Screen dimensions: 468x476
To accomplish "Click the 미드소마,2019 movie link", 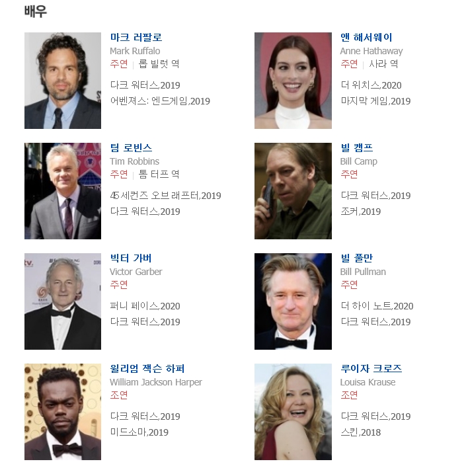I will tap(139, 432).
